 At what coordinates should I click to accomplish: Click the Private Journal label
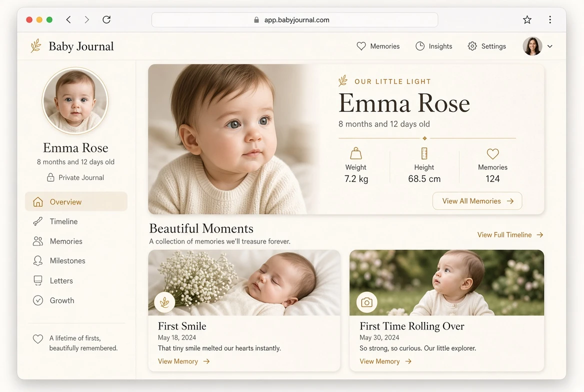[x=81, y=177]
